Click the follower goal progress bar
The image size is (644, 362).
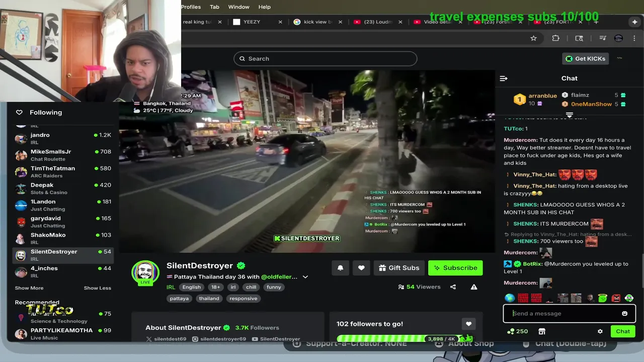(x=405, y=339)
